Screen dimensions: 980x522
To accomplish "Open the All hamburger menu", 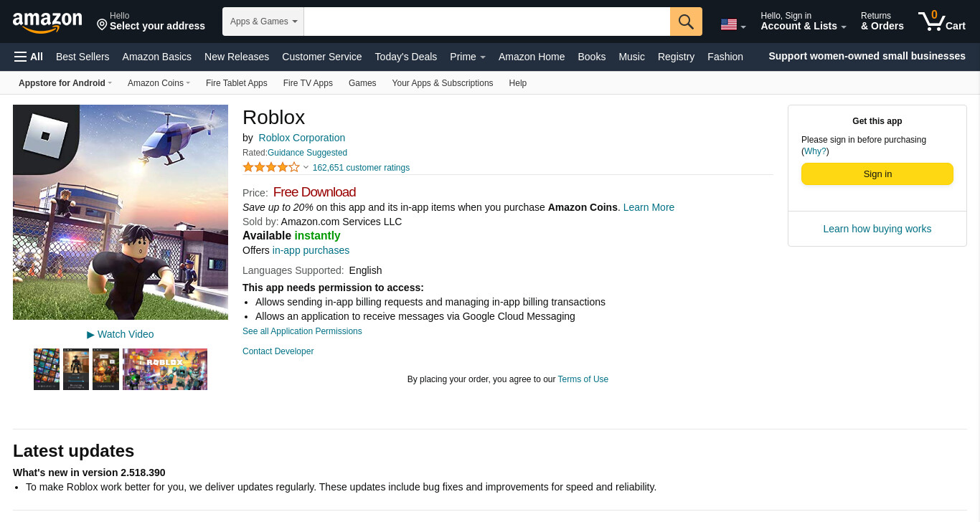I will [29, 57].
